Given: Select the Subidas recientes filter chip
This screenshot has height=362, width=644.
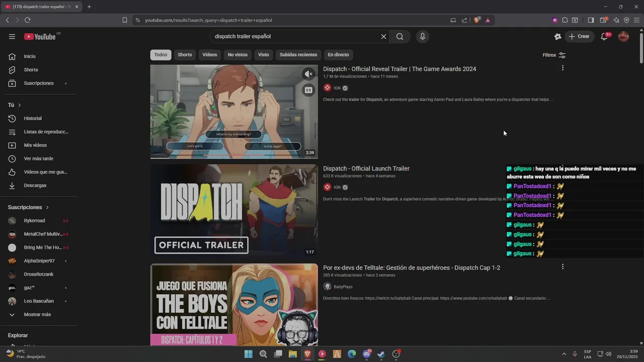Looking at the screenshot, I should tap(298, 55).
